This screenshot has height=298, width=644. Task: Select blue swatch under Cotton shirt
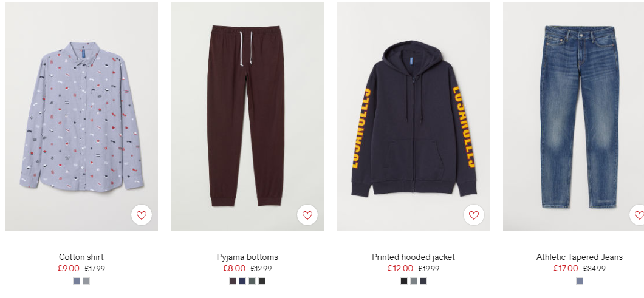point(77,281)
